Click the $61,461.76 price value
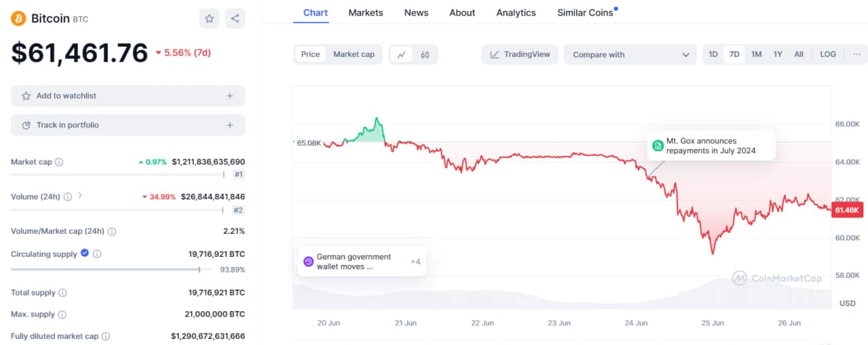 coord(79,53)
